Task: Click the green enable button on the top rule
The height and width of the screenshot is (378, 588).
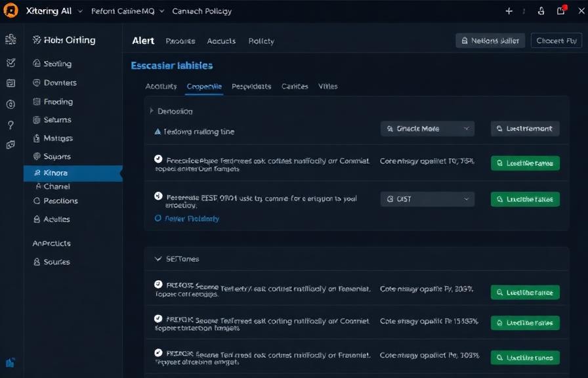Action: [525, 162]
